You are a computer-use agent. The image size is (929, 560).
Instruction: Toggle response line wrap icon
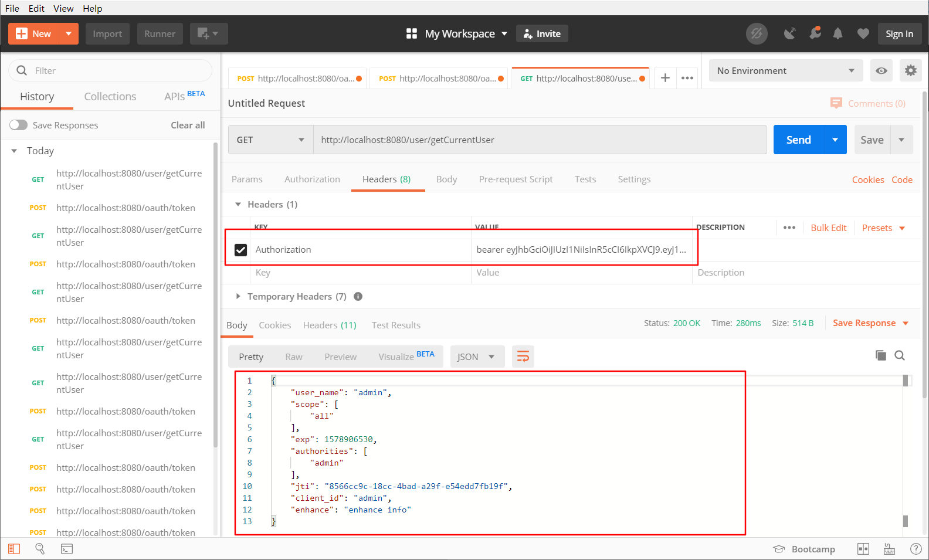tap(523, 357)
